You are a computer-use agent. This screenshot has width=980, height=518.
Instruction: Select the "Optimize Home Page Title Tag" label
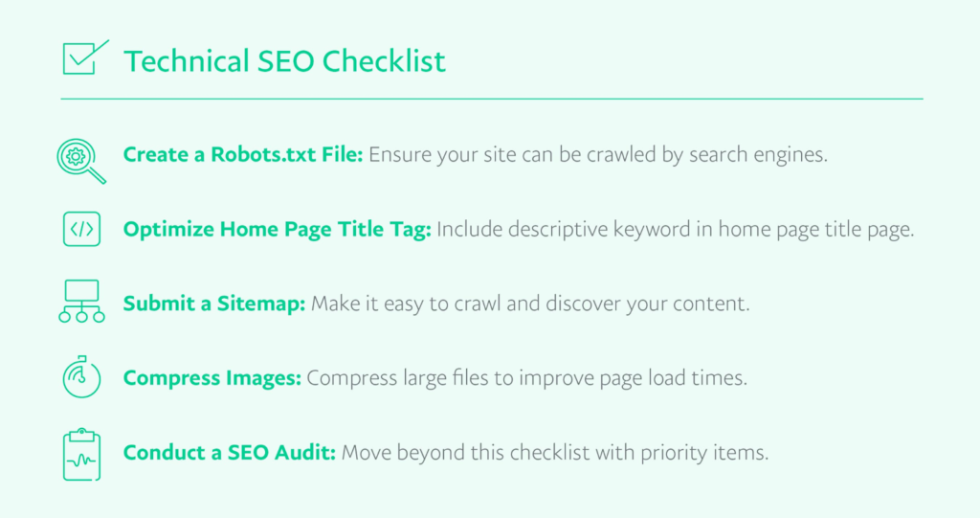(278, 230)
